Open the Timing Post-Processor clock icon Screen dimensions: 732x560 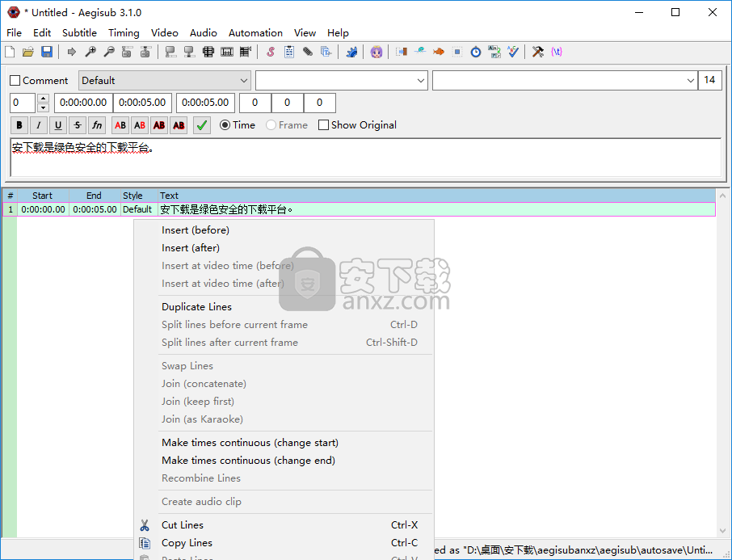point(476,52)
